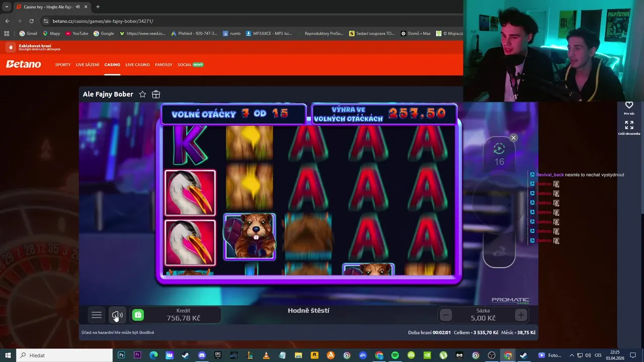This screenshot has height=362, width=644.
Task: Expand the system tray hidden icons arrow
Action: 572,355
